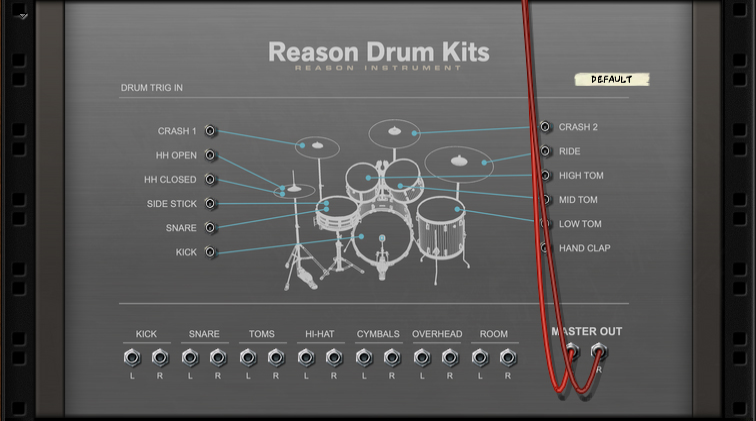756x421 pixels.
Task: Click the RIDE trigger input jack
Action: (545, 151)
